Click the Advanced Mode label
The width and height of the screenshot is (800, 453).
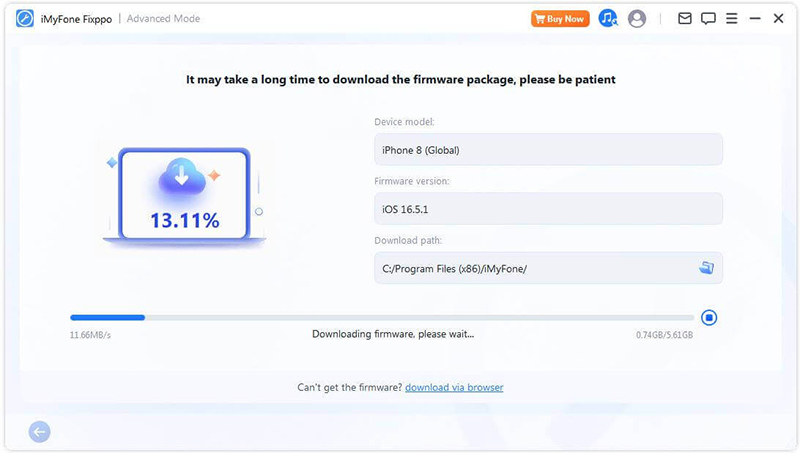pyautogui.click(x=163, y=19)
